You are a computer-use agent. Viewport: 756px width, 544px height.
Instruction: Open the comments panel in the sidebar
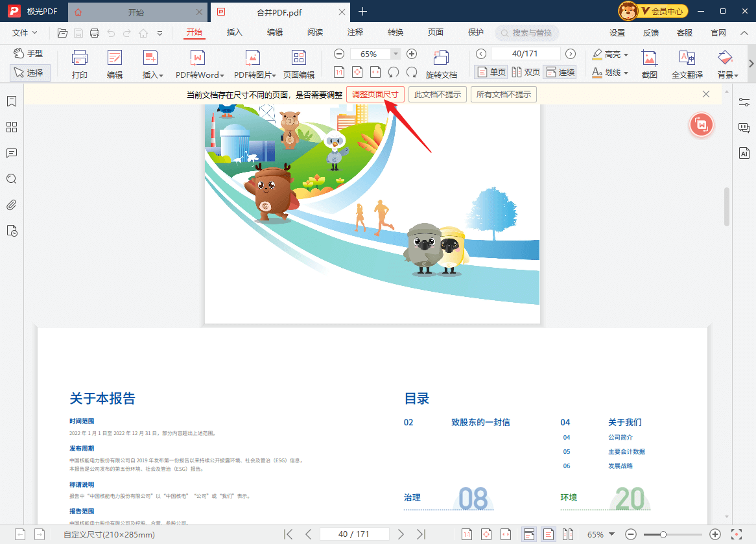pyautogui.click(x=11, y=153)
